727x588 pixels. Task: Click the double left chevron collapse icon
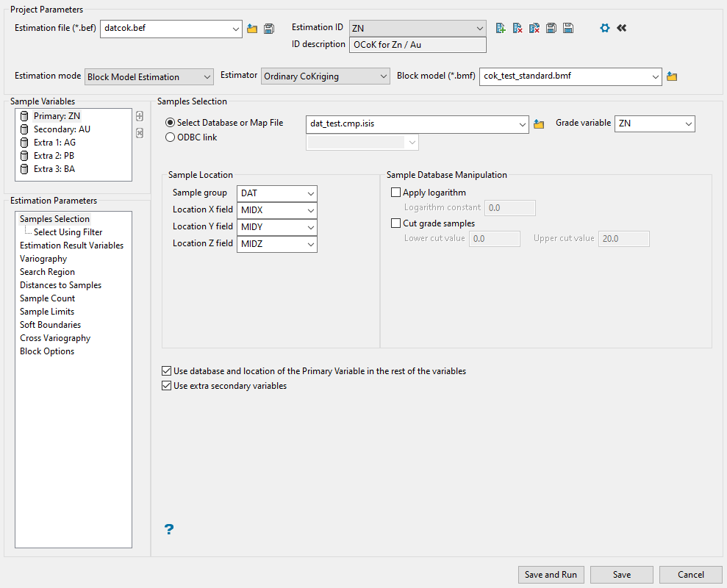pos(622,28)
